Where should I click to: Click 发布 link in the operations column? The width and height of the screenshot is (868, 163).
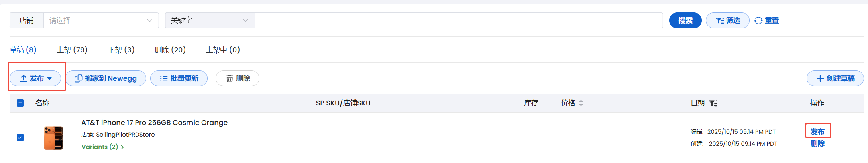pos(817,131)
